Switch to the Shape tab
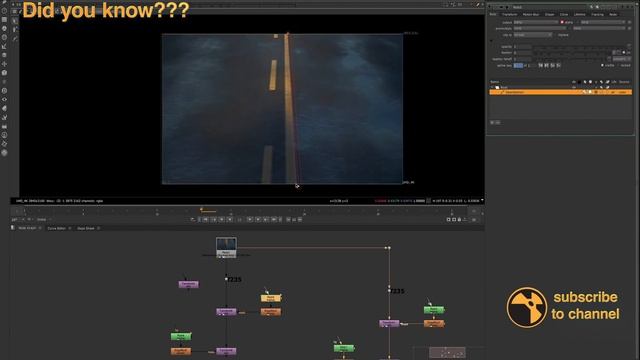 coord(549,14)
